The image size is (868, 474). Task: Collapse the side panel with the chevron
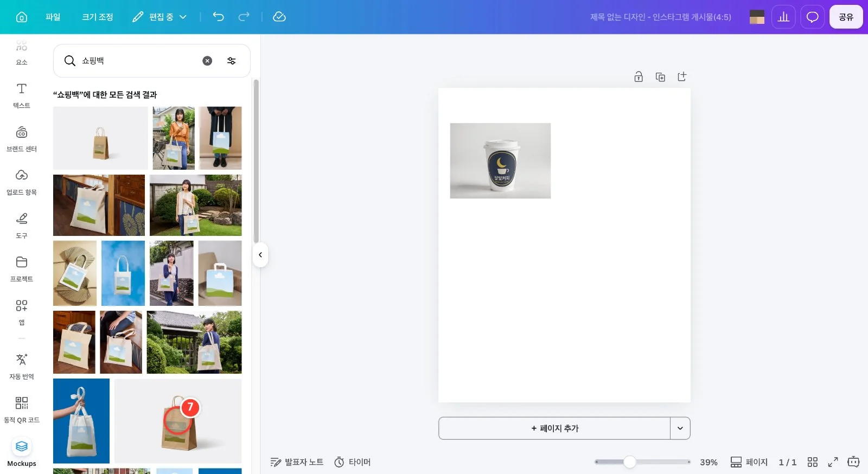[260, 255]
